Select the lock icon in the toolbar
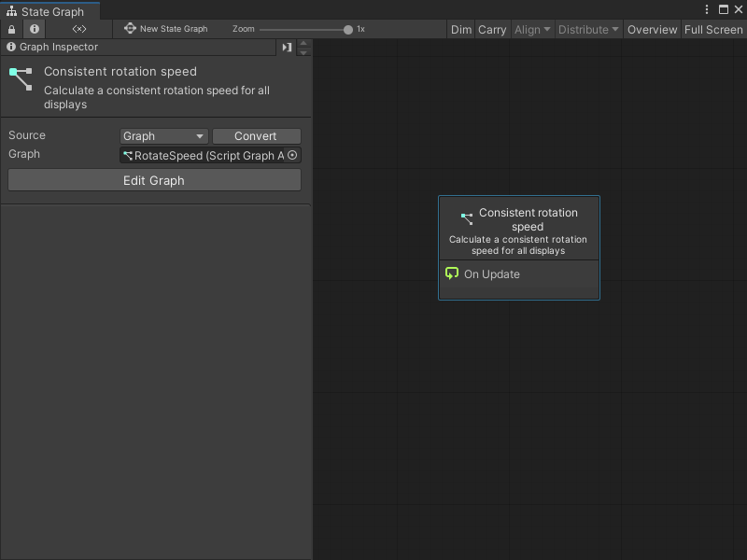 (x=10, y=29)
